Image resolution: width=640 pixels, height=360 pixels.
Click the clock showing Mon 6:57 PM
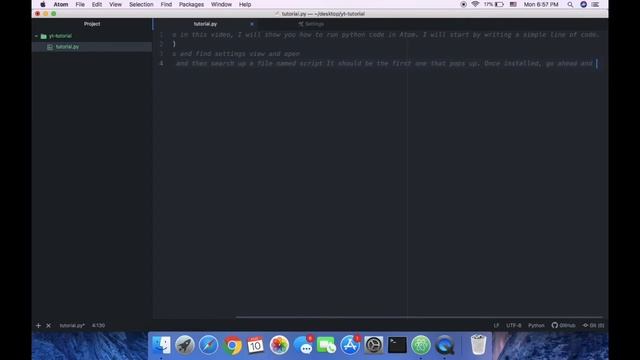(x=541, y=4)
